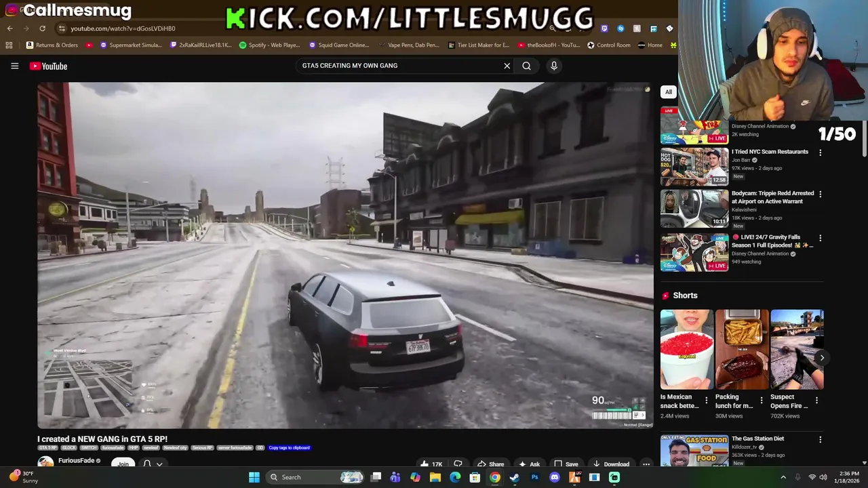Click the GTA5 video player area
This screenshot has width=868, height=488.
345,255
